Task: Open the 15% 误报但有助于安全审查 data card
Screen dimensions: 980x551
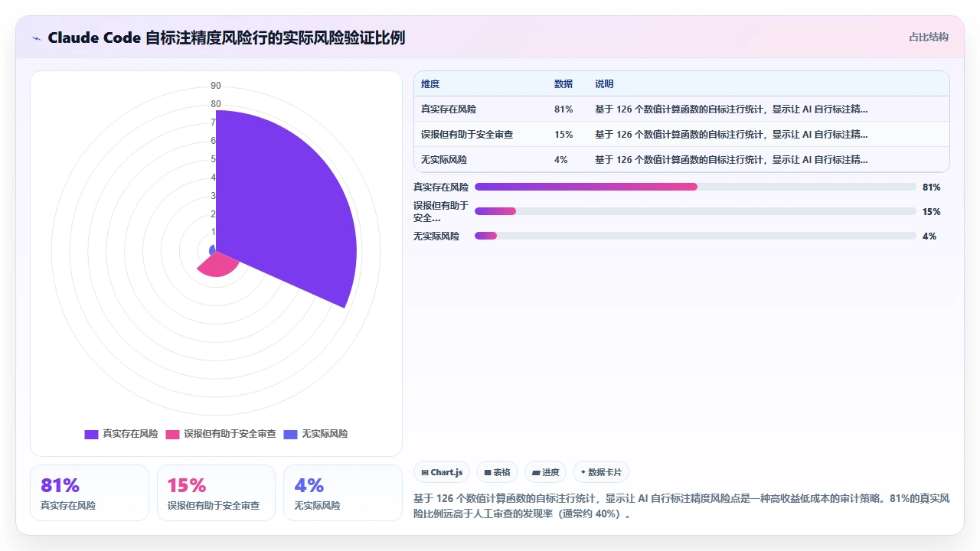Action: (216, 493)
